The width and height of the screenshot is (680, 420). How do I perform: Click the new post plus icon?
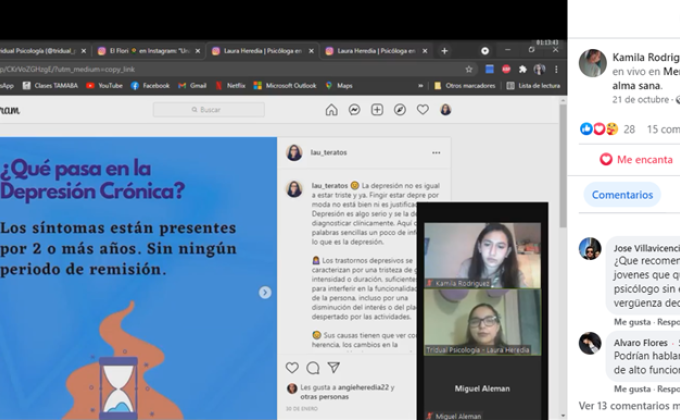(377, 110)
